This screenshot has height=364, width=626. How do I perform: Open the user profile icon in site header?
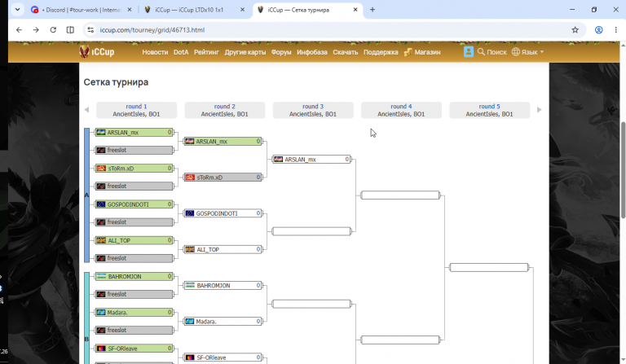469,52
